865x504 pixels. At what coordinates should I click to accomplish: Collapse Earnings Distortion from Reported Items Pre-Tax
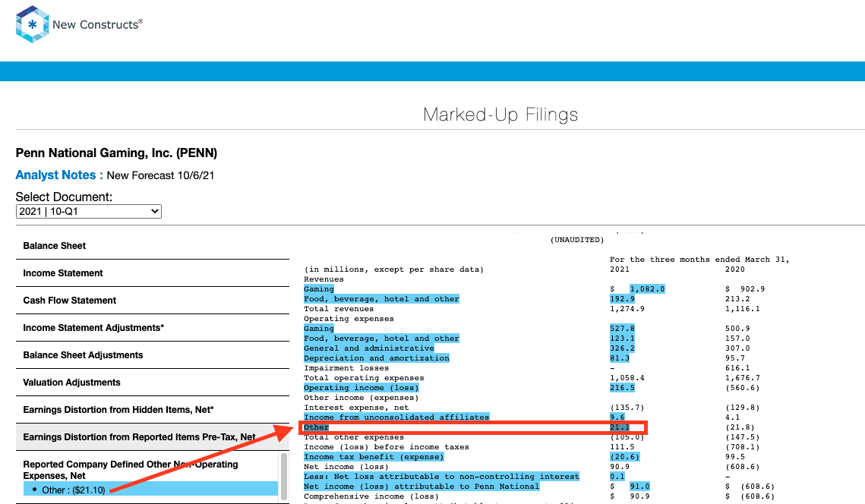152,436
